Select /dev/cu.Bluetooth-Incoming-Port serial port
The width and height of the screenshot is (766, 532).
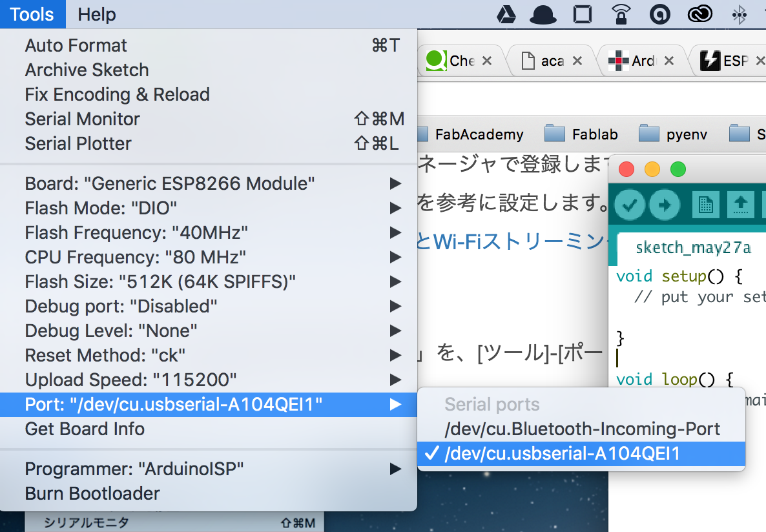tap(581, 429)
